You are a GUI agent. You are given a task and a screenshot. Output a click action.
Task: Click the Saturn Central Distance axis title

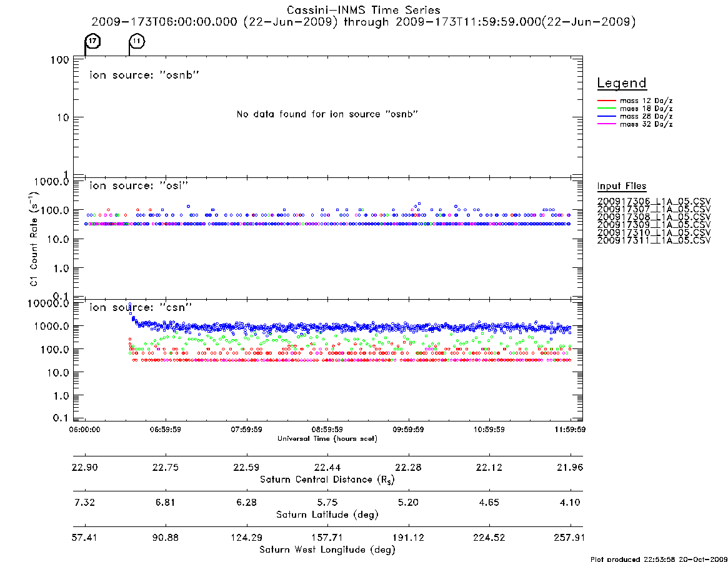click(327, 480)
